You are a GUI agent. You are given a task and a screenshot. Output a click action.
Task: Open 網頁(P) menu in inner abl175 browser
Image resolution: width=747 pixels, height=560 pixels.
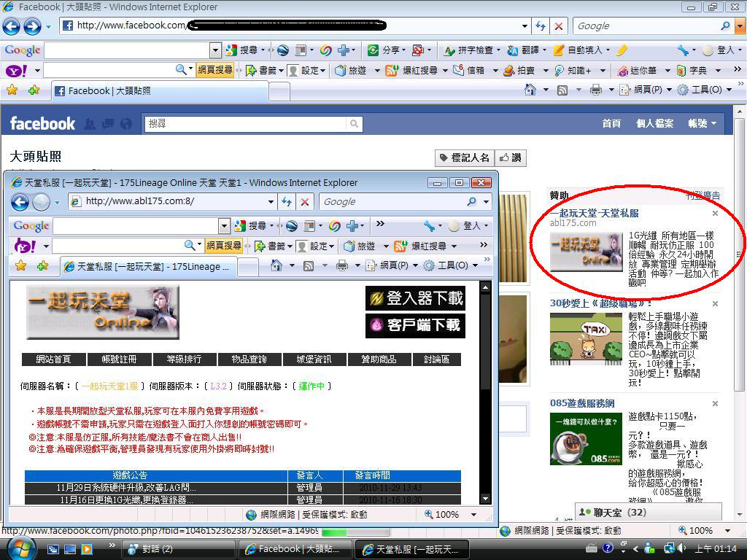(392, 265)
